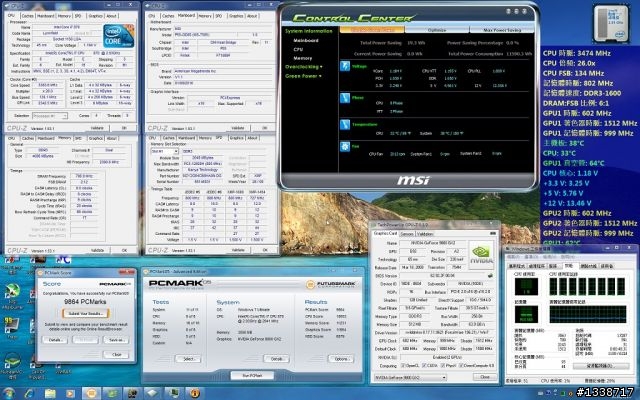The height and width of the screenshot is (400, 640).
Task: Click Details in PCMark Score dialog
Action: tap(56, 340)
